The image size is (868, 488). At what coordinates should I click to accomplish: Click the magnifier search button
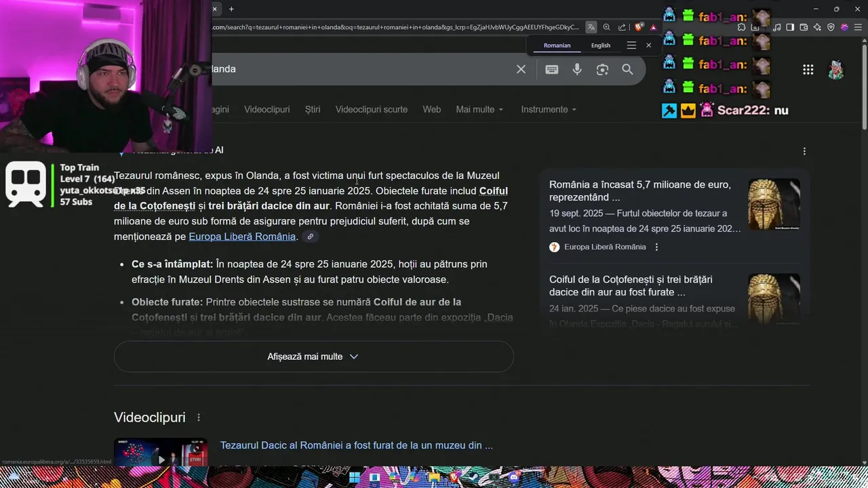pos(627,69)
